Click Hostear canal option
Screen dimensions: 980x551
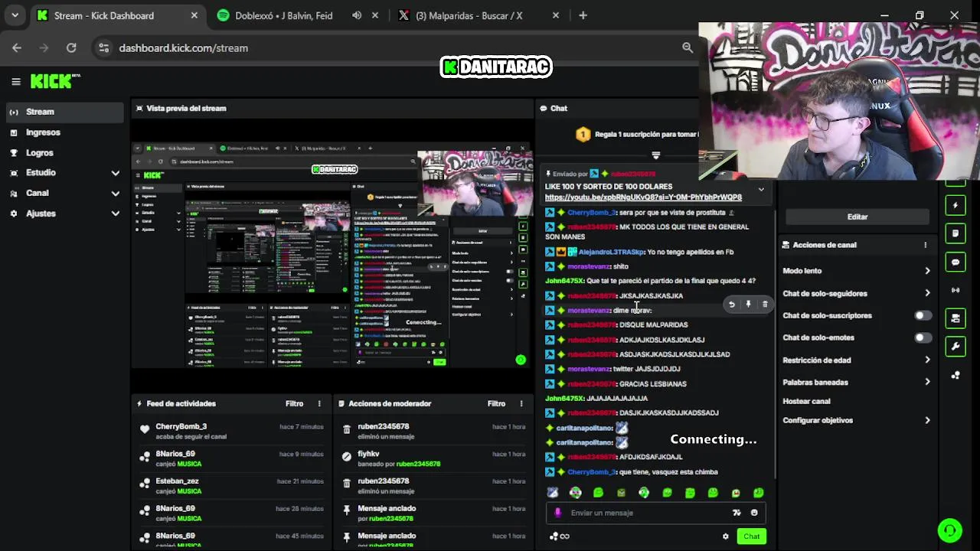tap(806, 401)
